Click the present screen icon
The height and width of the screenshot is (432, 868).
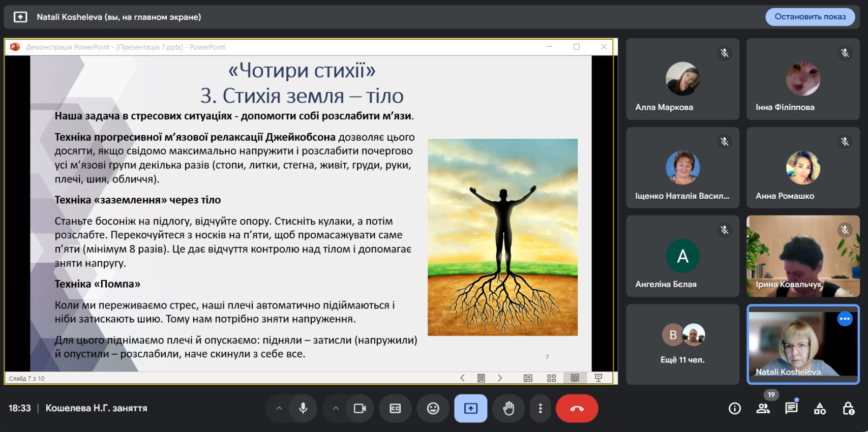tap(470, 409)
